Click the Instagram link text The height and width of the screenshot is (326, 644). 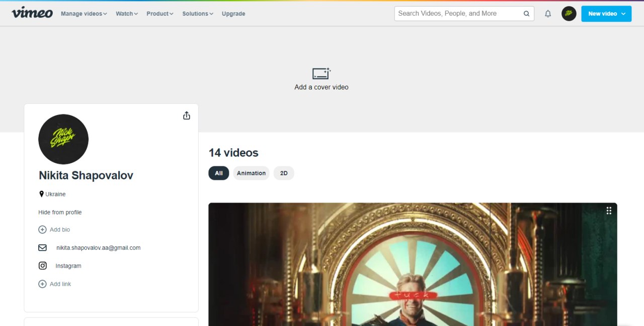point(68,266)
